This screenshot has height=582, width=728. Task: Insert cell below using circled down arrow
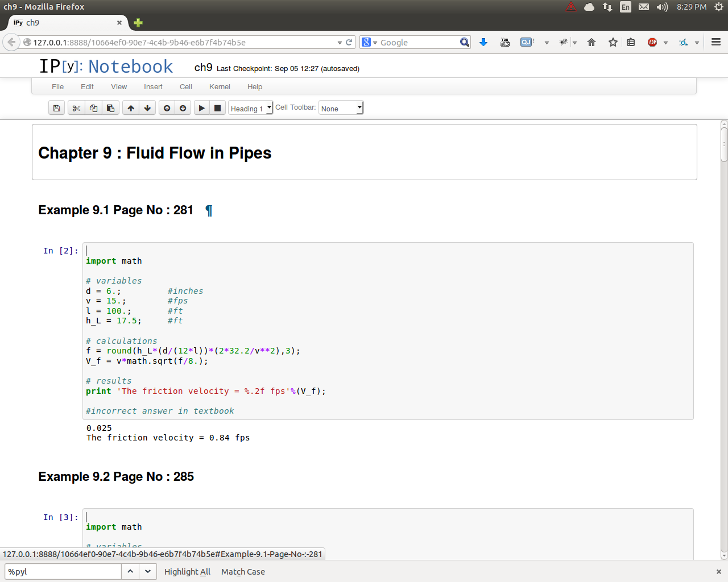point(183,108)
